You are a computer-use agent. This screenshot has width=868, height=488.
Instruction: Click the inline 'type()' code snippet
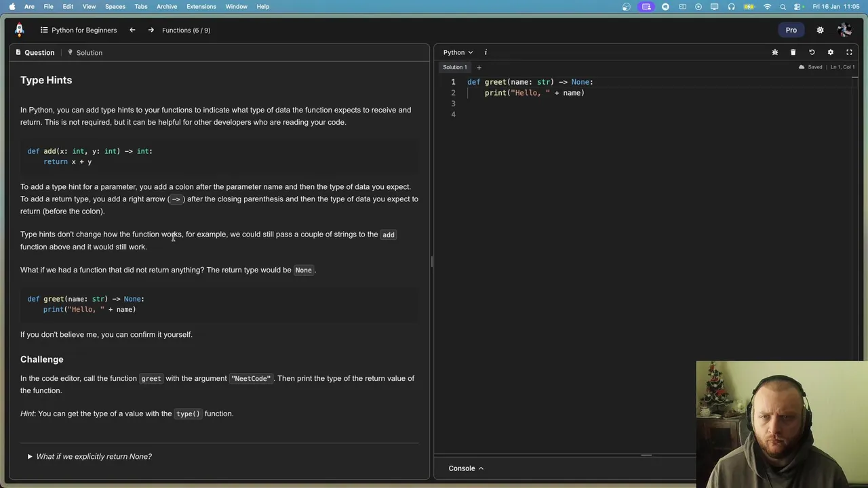pos(188,413)
